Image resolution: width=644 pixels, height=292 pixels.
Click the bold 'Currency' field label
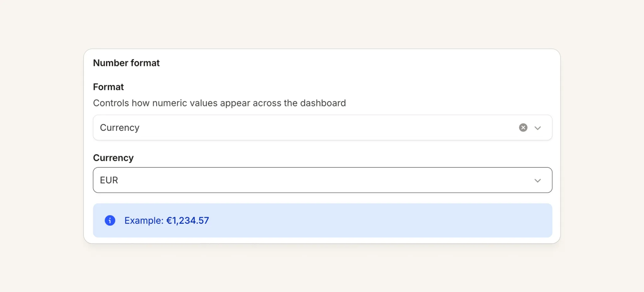click(x=113, y=158)
